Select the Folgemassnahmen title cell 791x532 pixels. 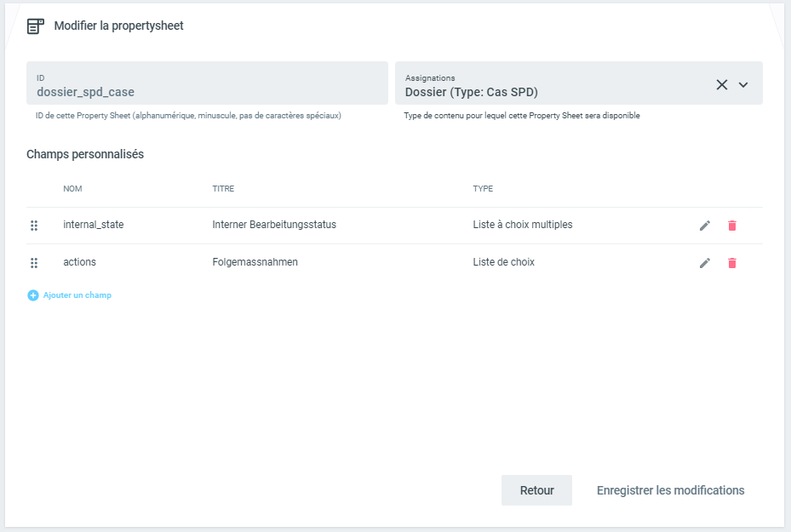(x=255, y=262)
